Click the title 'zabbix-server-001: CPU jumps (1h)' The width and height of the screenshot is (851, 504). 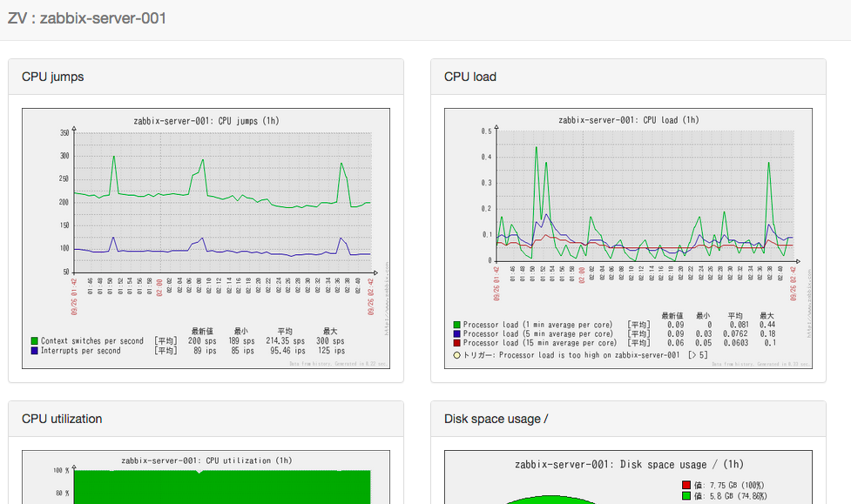[206, 121]
